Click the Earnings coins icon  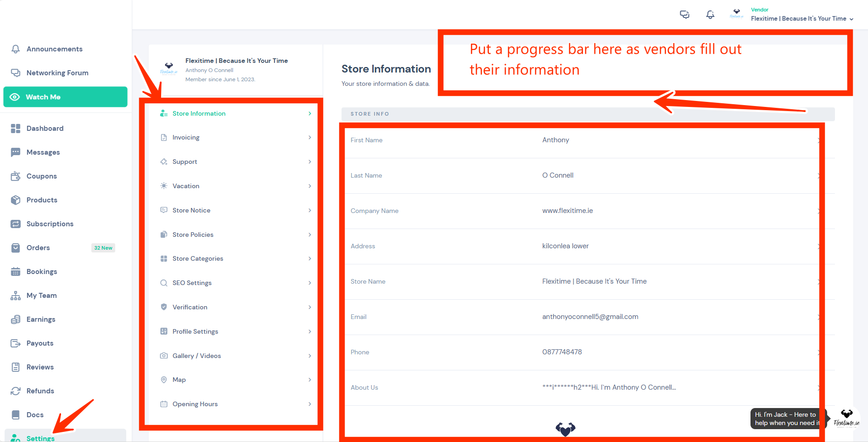pos(16,319)
